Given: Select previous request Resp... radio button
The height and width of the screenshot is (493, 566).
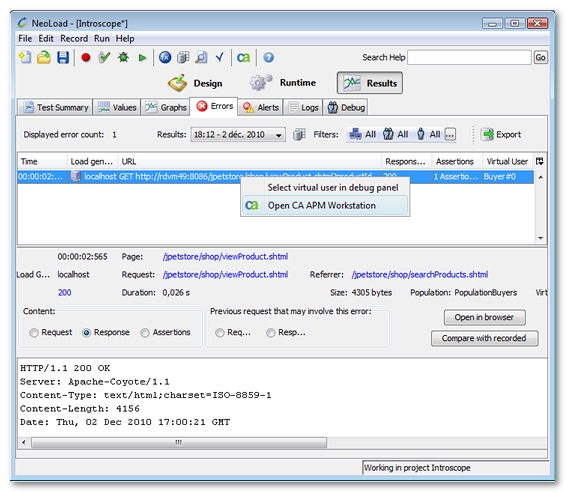Looking at the screenshot, I should coord(270,332).
